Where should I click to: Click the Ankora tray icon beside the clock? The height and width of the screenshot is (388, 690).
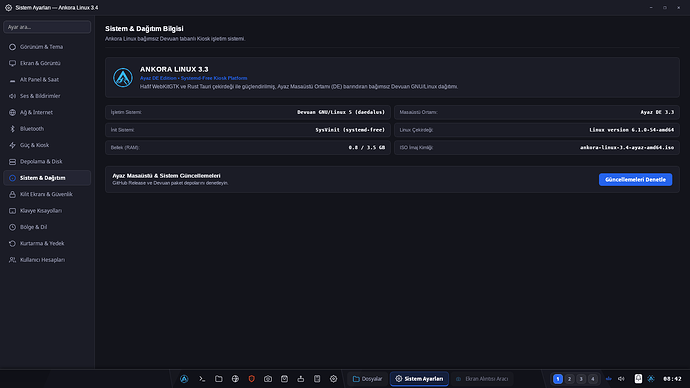click(651, 379)
